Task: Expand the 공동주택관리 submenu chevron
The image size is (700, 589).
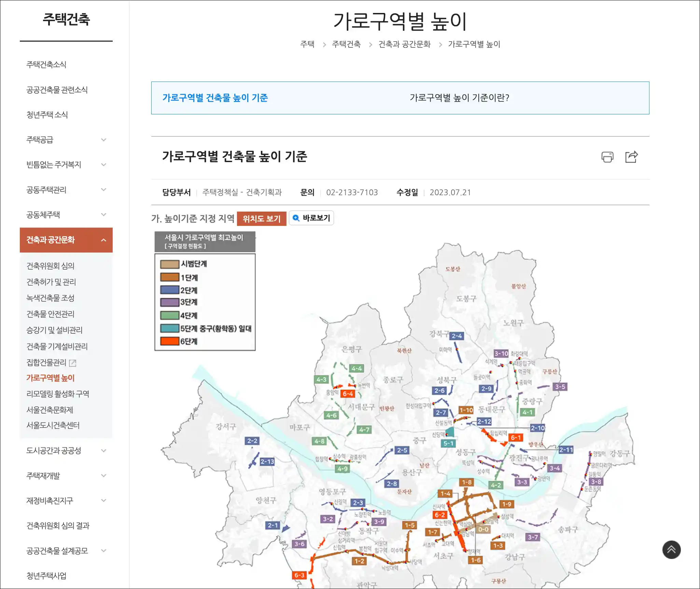Action: click(x=104, y=190)
